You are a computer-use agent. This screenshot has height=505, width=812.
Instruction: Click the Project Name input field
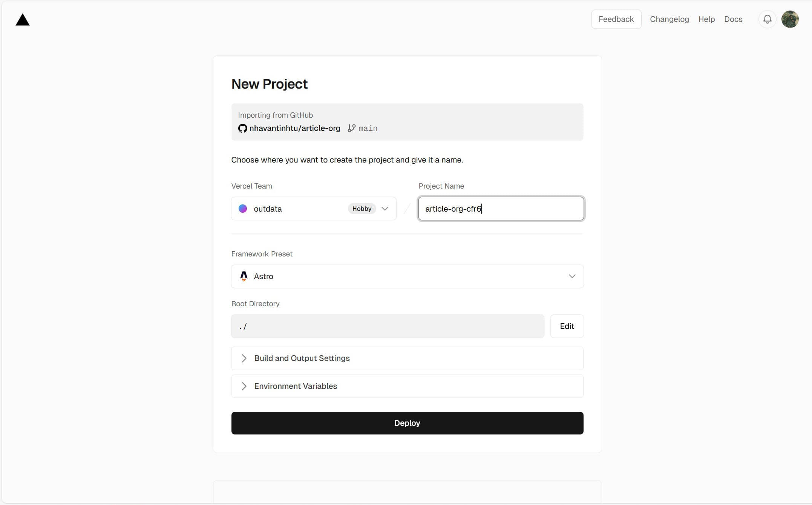point(501,208)
